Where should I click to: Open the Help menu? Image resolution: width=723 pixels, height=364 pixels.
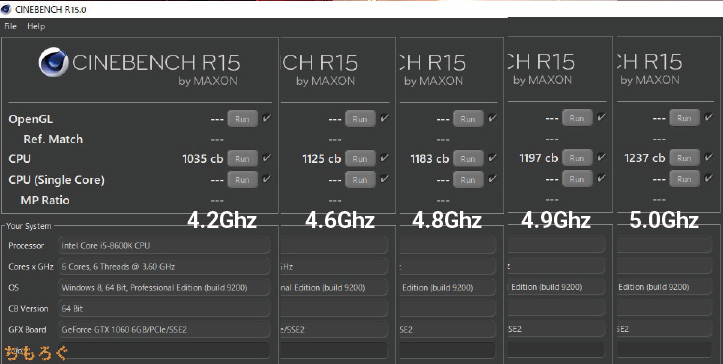(36, 26)
